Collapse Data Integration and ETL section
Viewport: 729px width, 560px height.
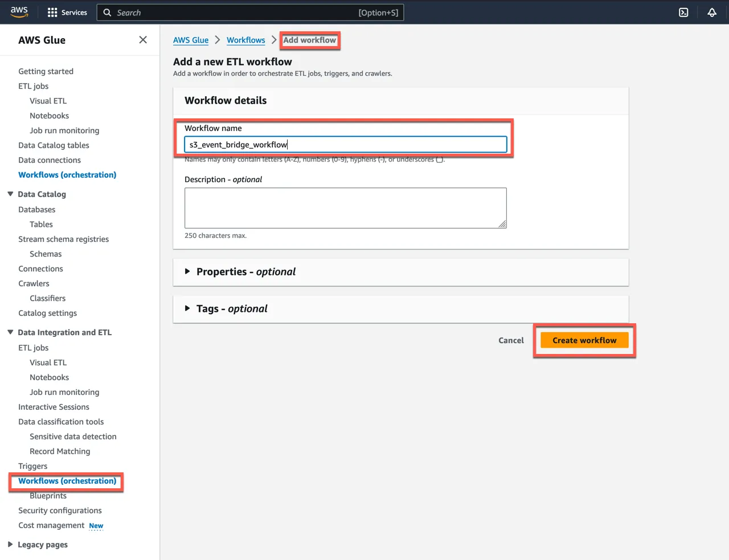[x=10, y=332]
